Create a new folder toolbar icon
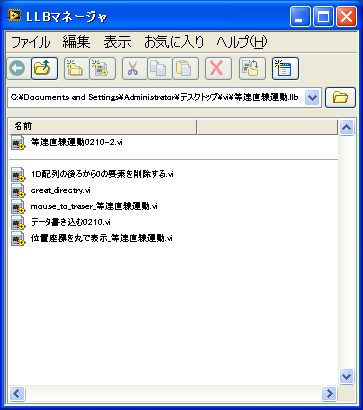 point(76,69)
